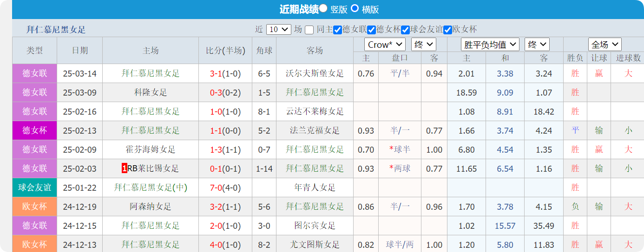Open the 阿森纳女足 team link
The width and height of the screenshot is (644, 252).
coord(151,207)
